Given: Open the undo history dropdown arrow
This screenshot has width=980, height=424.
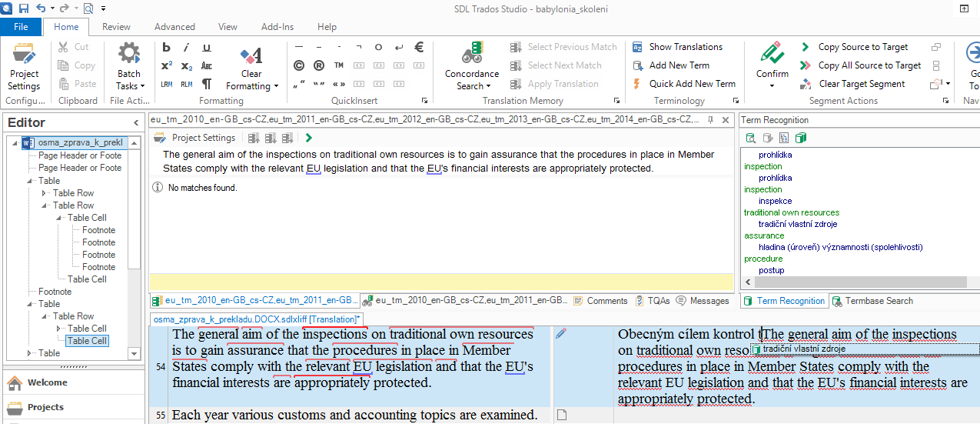Looking at the screenshot, I should [52, 8].
